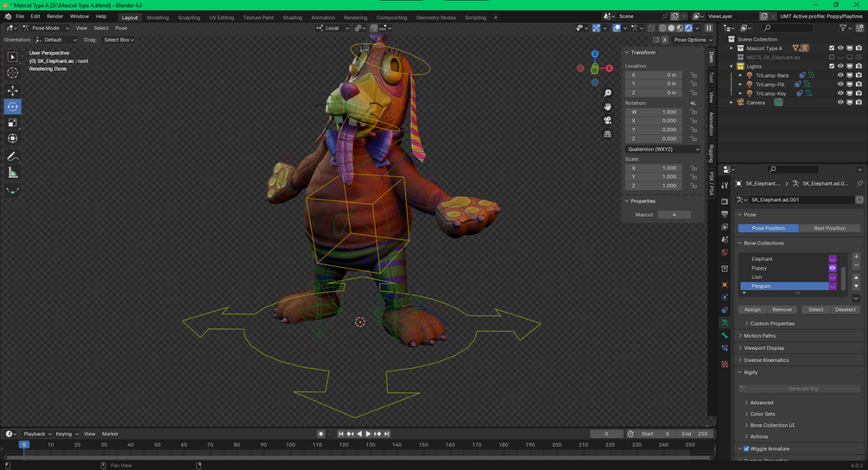Screen dimensions: 868x470
Task: Click the Rest Position button
Action: tap(829, 228)
